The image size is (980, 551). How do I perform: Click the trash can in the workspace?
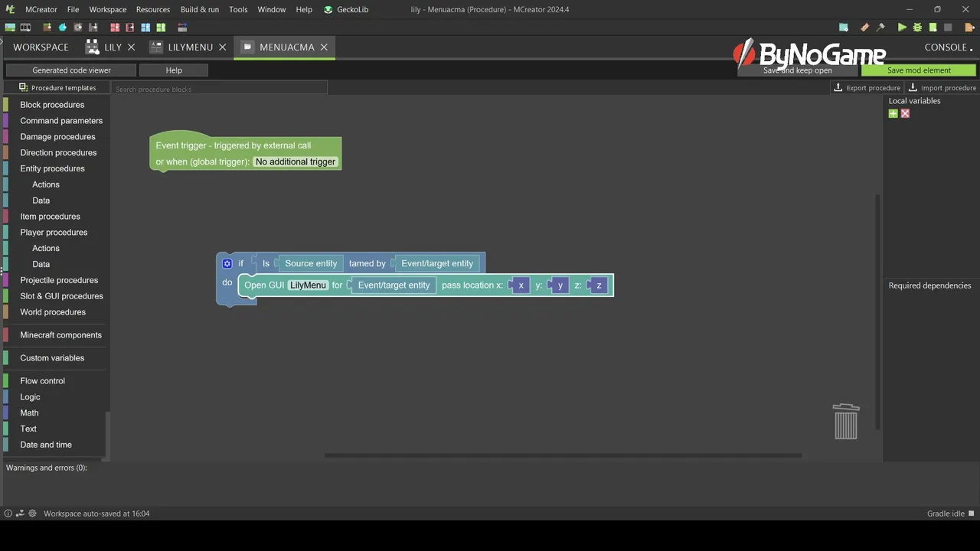[x=846, y=422]
